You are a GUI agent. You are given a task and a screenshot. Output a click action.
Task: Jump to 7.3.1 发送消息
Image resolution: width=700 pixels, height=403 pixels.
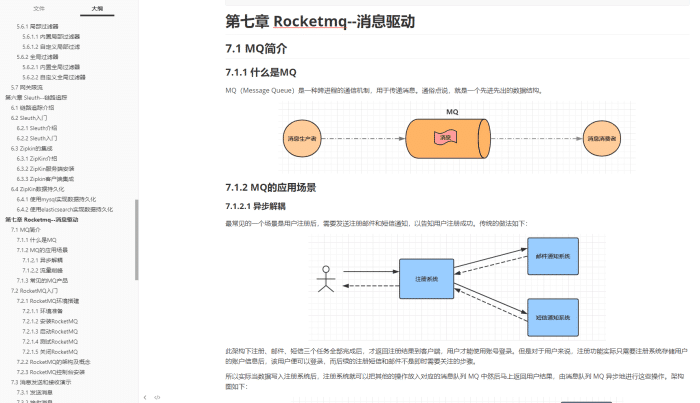35,392
